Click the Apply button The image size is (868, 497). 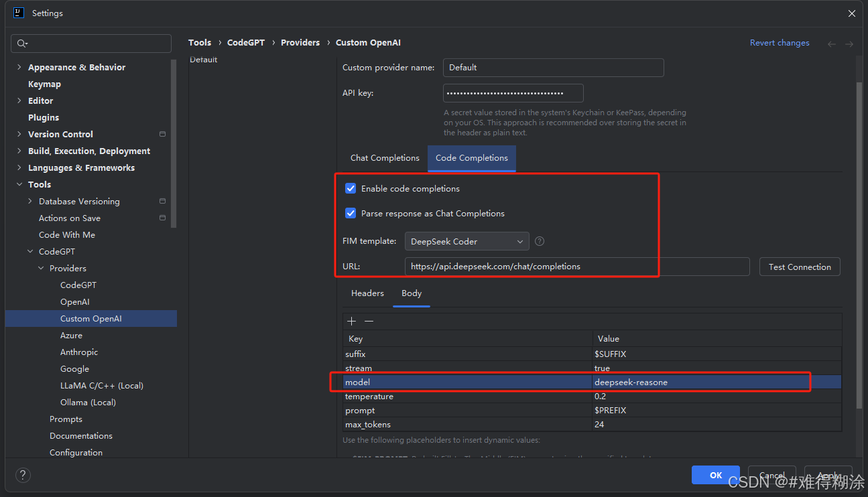click(x=828, y=475)
